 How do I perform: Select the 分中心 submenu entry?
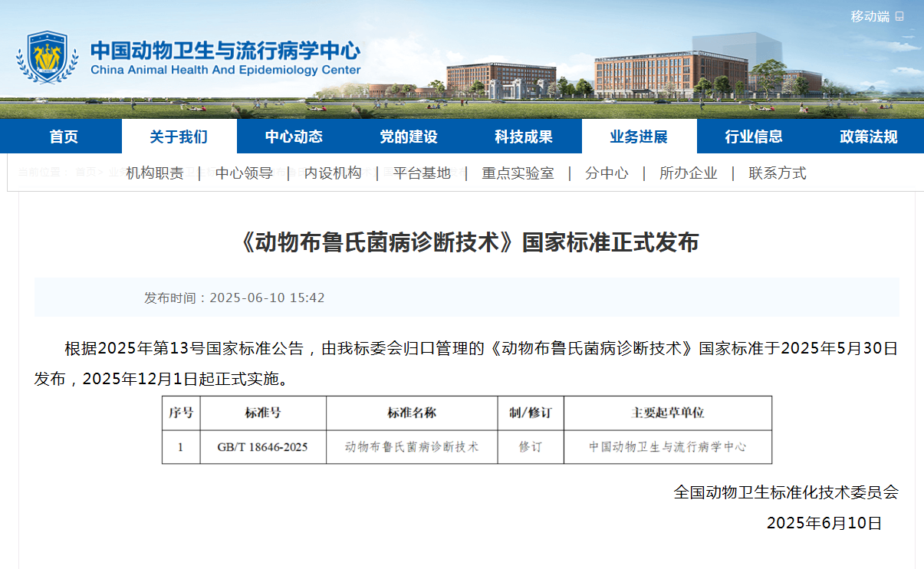pyautogui.click(x=607, y=173)
